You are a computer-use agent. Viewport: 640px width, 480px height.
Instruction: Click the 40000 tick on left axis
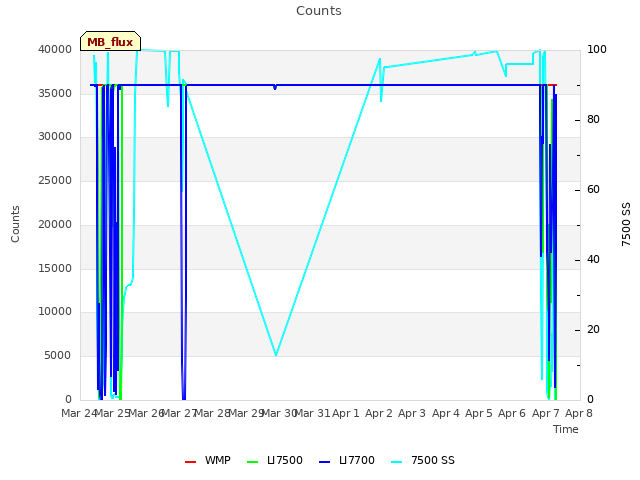point(55,49)
